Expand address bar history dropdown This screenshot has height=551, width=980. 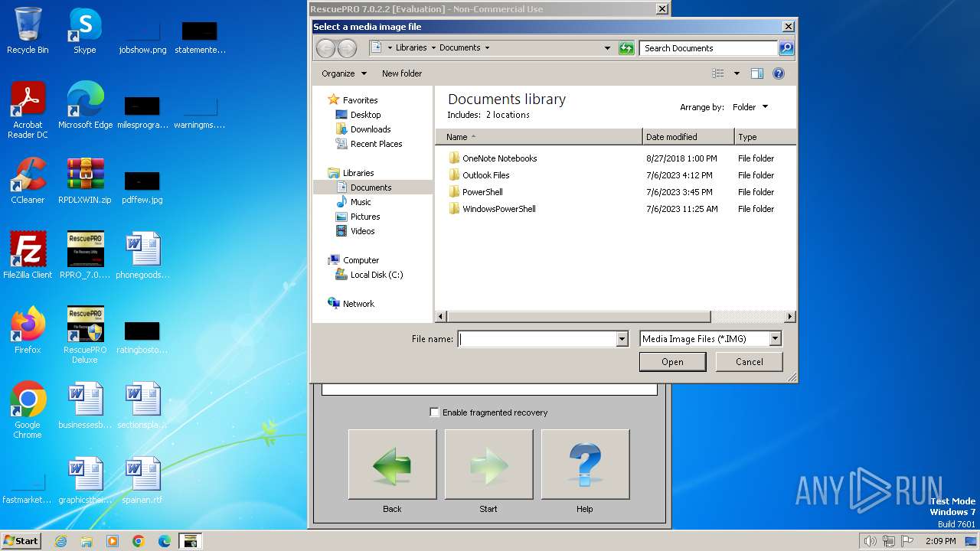pyautogui.click(x=607, y=48)
